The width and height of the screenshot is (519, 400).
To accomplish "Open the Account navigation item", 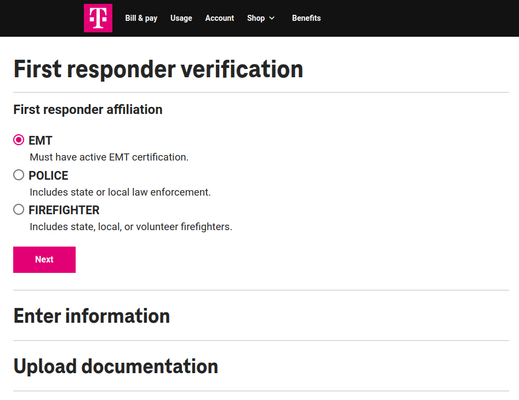I will [x=219, y=18].
